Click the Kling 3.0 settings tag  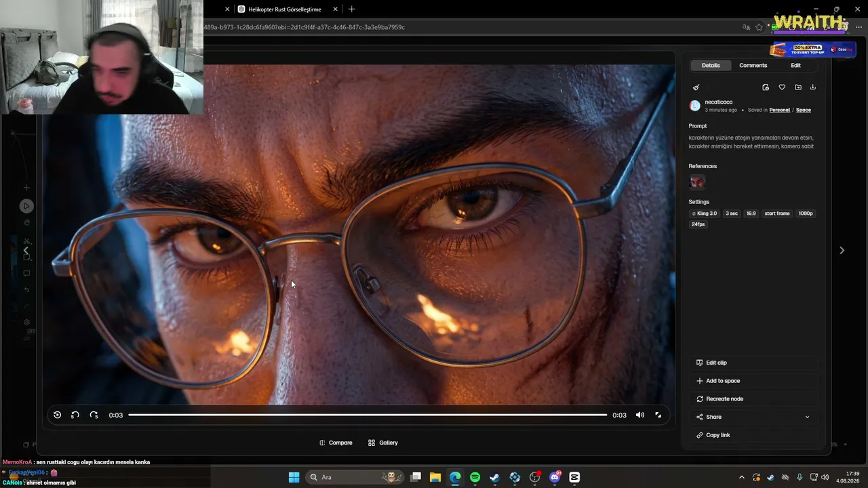coord(704,213)
